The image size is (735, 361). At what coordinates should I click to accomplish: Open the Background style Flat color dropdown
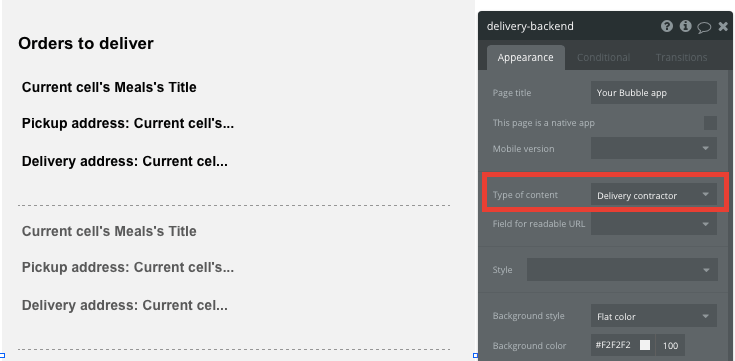(654, 316)
